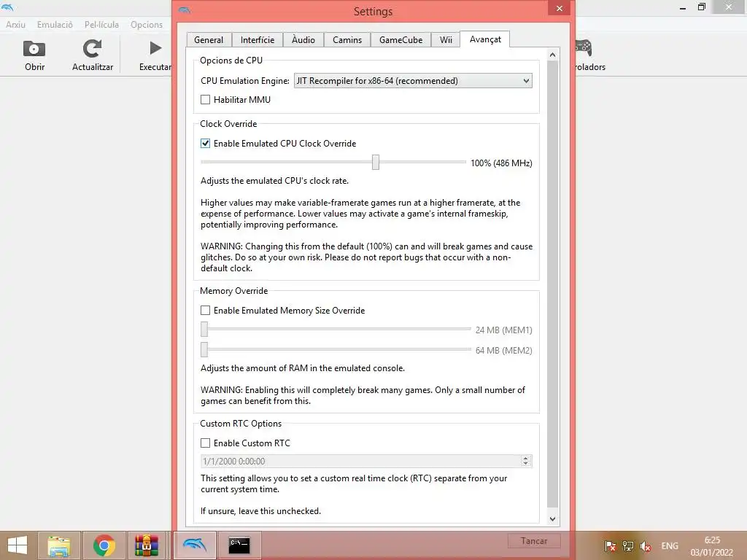Select the GameCube tab
The height and width of the screenshot is (560, 747).
tap(400, 40)
